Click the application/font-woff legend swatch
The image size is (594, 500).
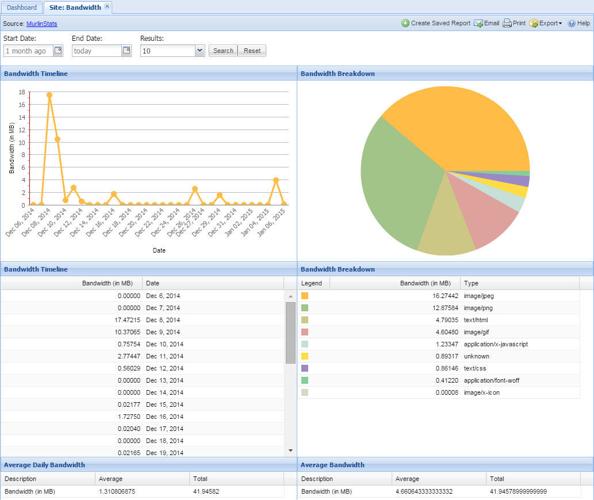pos(305,380)
